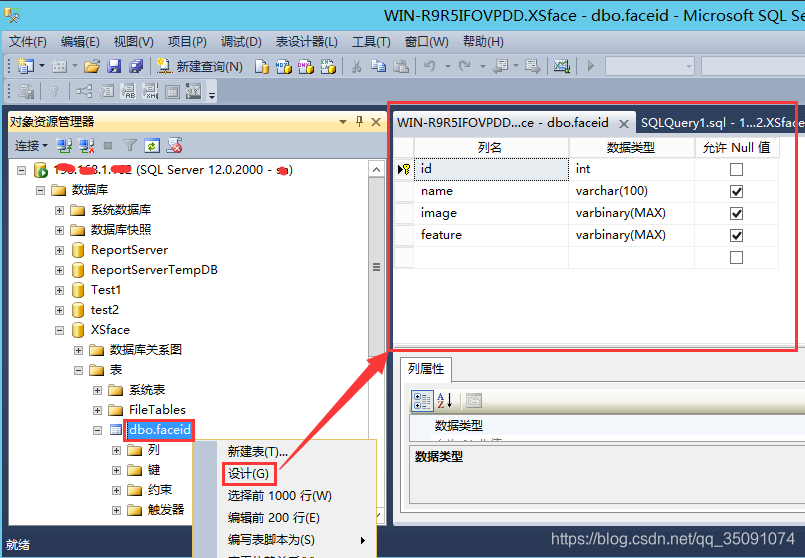Pin the 对象资源管理器 panel with pushpin
The height and width of the screenshot is (558, 805).
coord(359,122)
